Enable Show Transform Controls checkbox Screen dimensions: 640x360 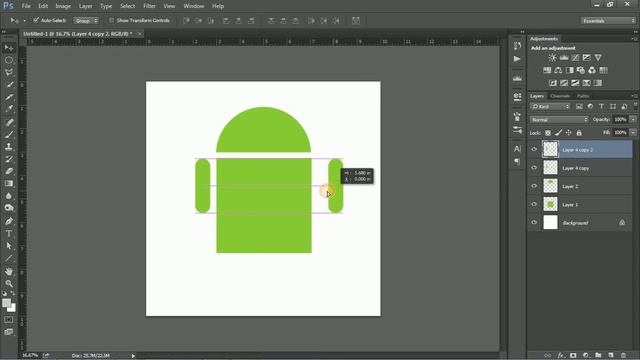point(111,20)
